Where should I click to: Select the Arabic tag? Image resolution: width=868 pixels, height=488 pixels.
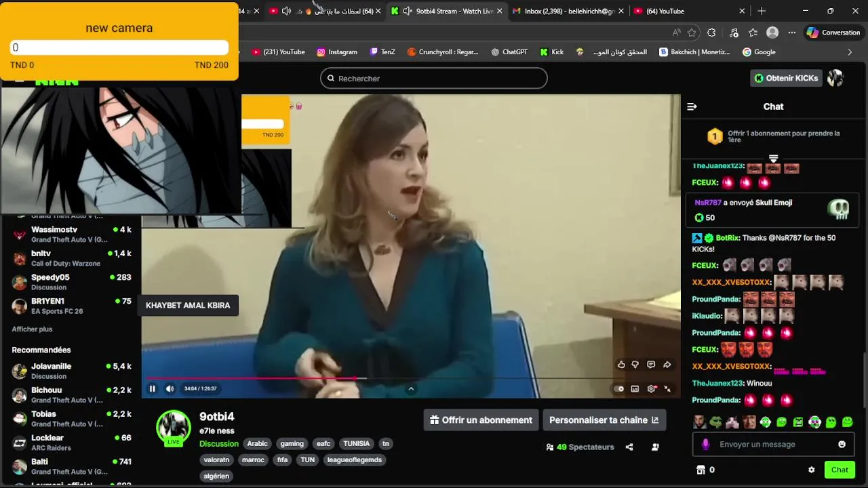tap(258, 444)
